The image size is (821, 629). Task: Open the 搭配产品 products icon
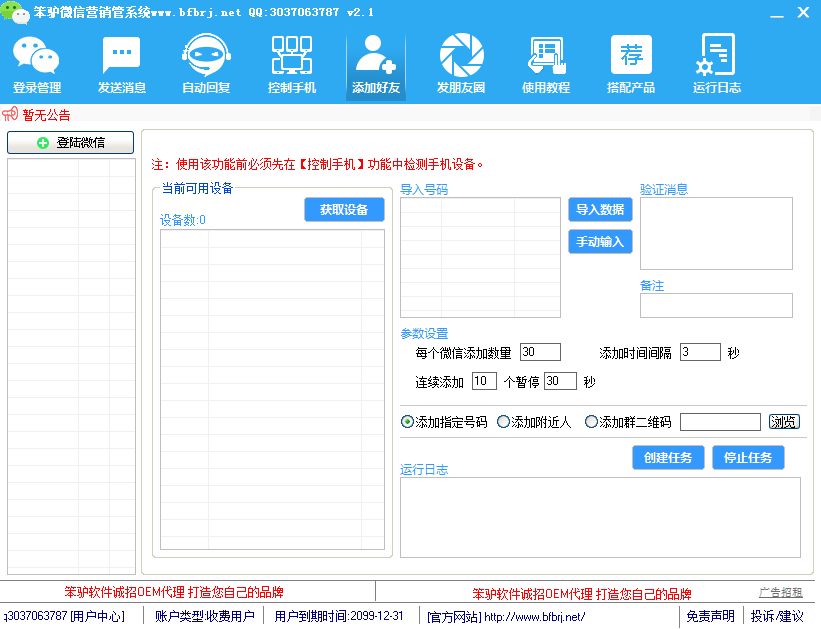(631, 65)
